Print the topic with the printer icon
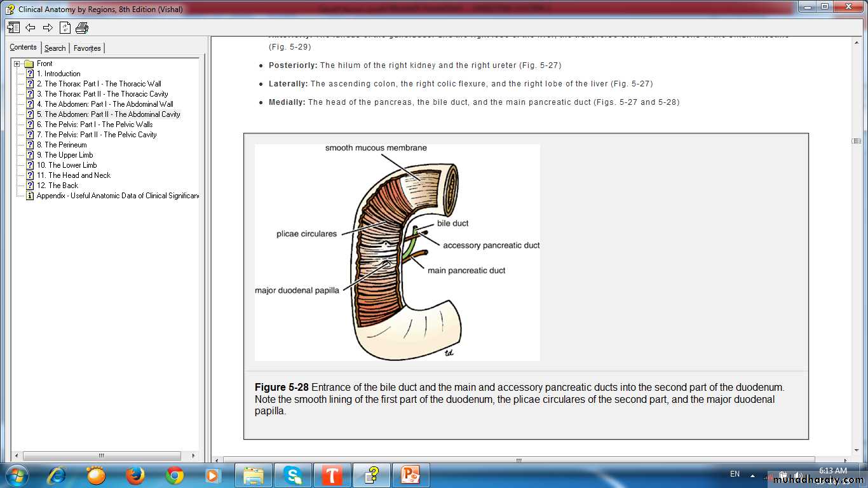The image size is (868, 488). (82, 27)
